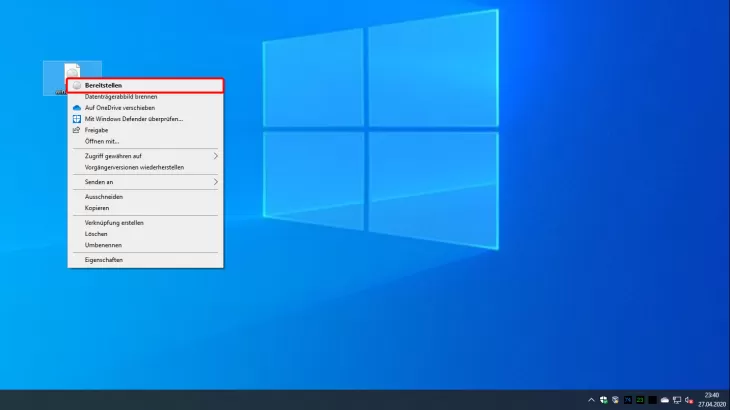Click the muted volume speaker tray icon
This screenshot has height=410, width=730.
click(689, 400)
